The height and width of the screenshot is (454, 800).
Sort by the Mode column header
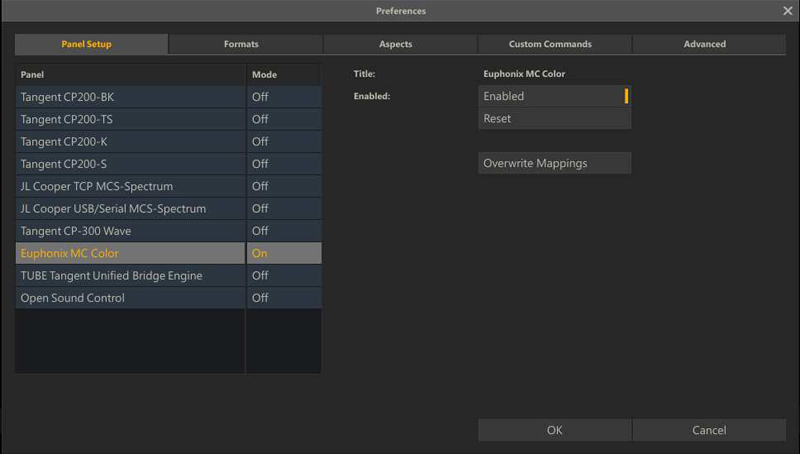pos(283,75)
